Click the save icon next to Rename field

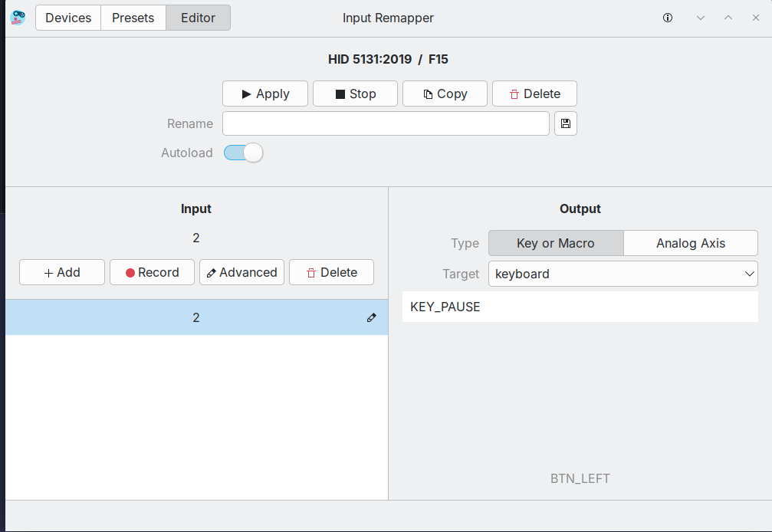[x=565, y=123]
